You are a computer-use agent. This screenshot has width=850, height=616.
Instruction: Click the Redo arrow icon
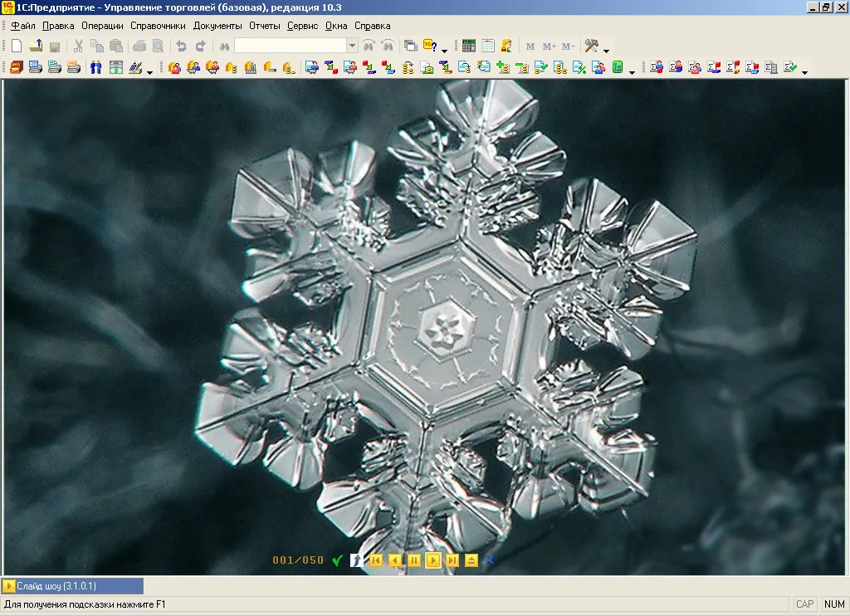(200, 46)
